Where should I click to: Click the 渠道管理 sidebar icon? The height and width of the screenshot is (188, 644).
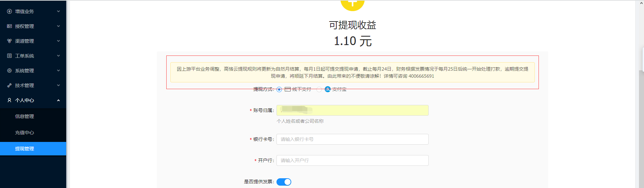(9, 41)
